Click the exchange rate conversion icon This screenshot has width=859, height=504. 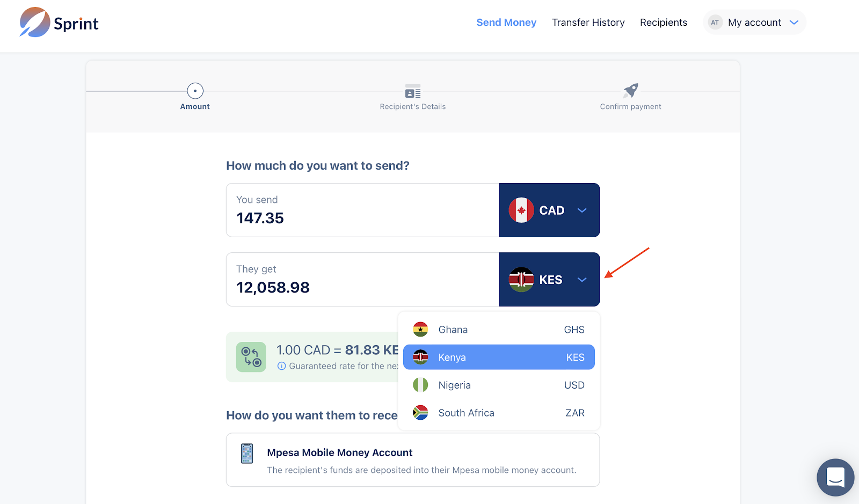coord(251,357)
